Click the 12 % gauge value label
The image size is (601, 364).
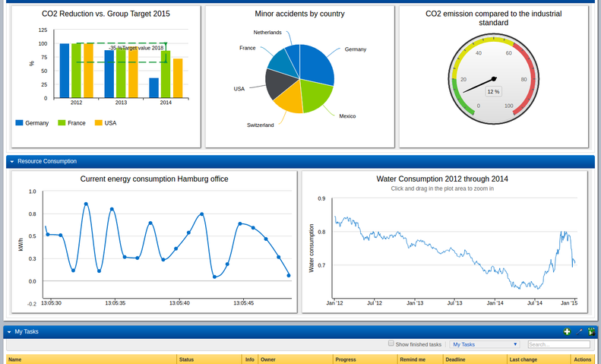(x=493, y=91)
